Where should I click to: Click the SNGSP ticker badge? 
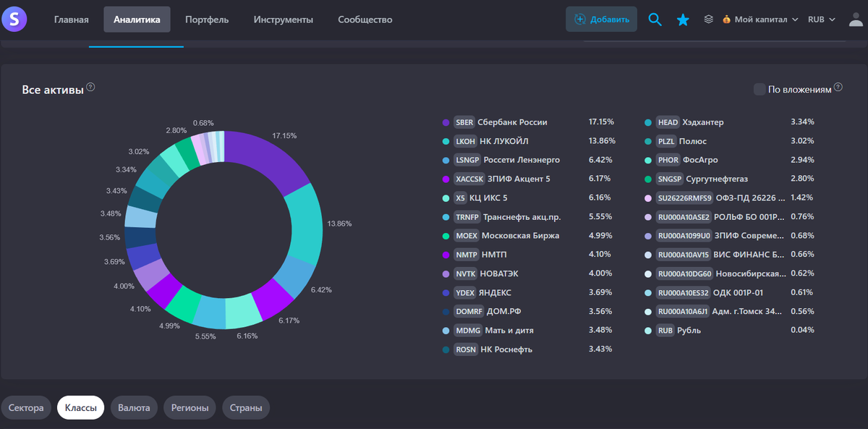click(x=669, y=179)
